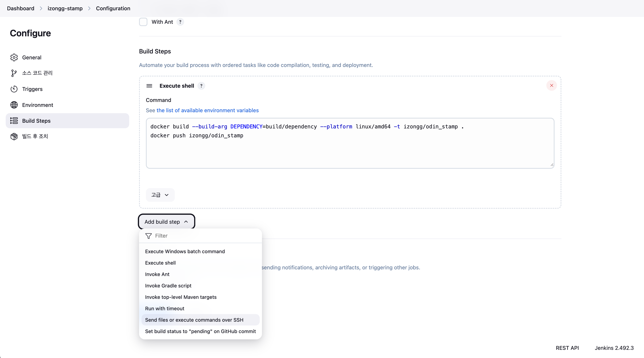Pick Run with timeout menu entry

165,309
